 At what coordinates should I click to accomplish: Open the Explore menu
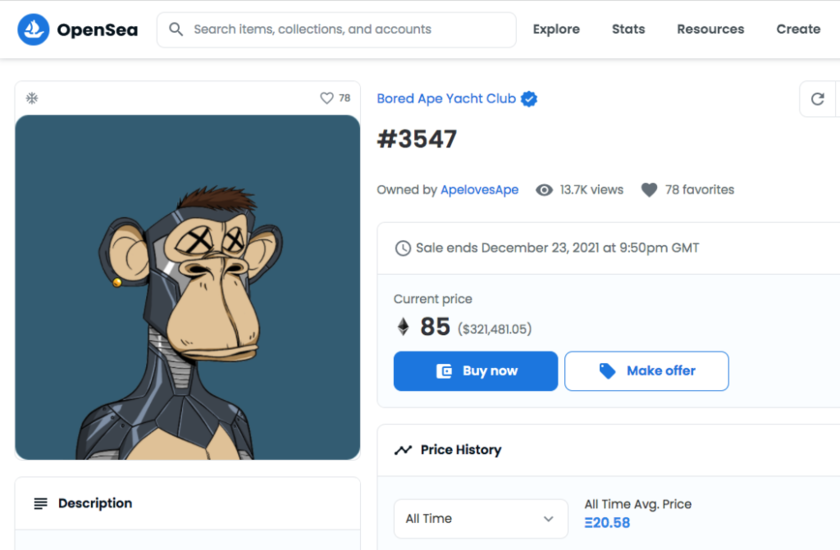[556, 30]
